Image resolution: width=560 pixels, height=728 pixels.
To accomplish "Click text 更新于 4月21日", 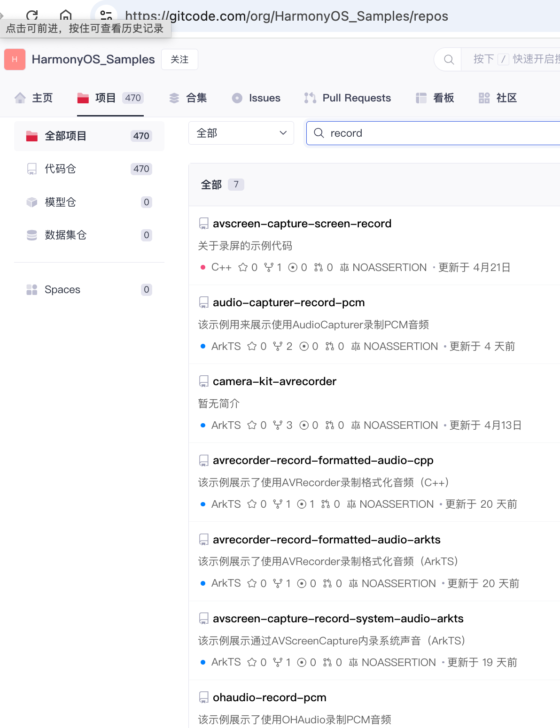I will click(x=474, y=267).
